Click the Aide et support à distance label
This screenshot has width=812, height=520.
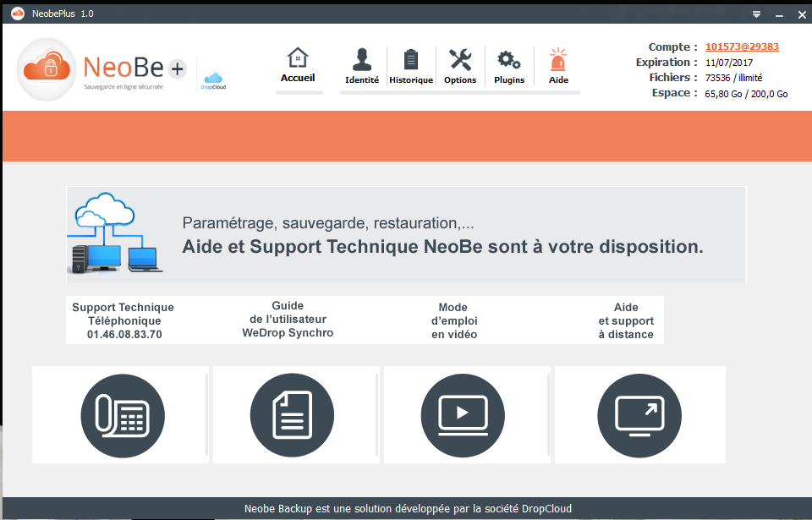tap(626, 320)
